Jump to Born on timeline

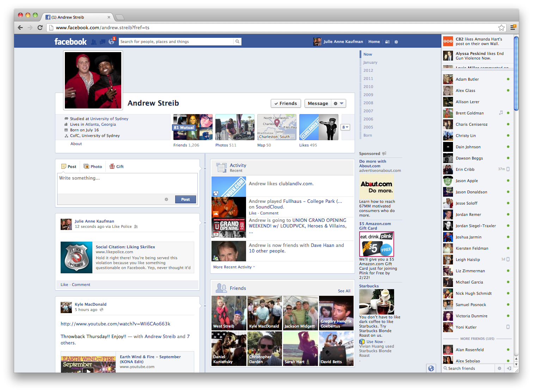[368, 135]
